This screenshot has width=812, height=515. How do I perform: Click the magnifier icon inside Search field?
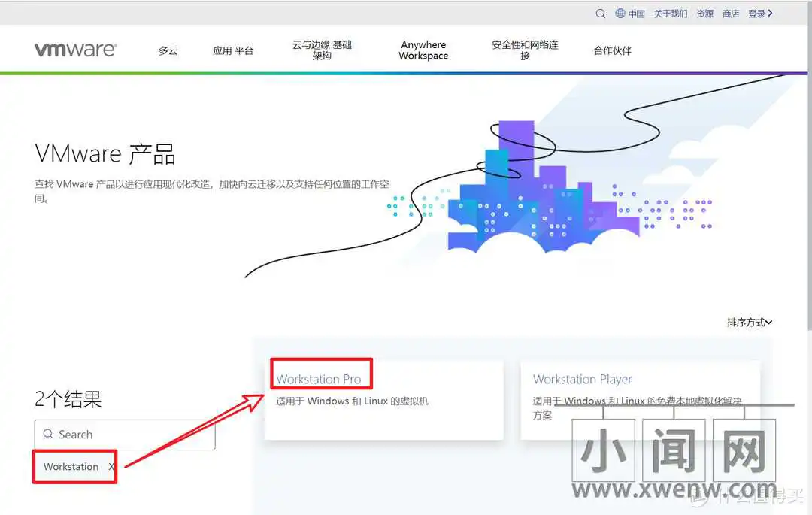(48, 434)
